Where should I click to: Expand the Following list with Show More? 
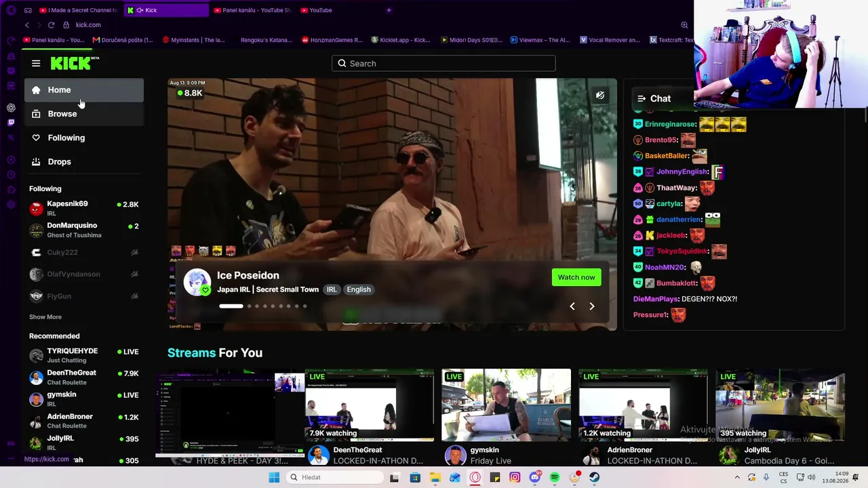[x=45, y=317]
